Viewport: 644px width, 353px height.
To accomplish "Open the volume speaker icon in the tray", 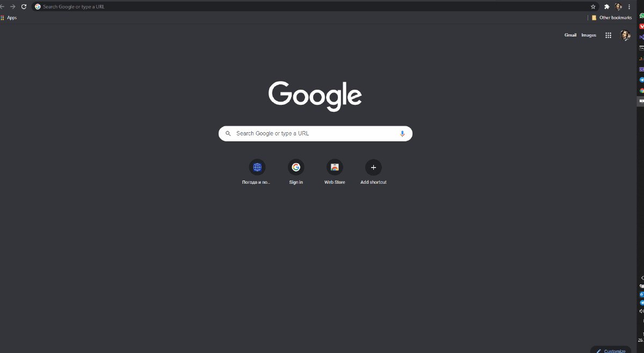I will pyautogui.click(x=641, y=311).
